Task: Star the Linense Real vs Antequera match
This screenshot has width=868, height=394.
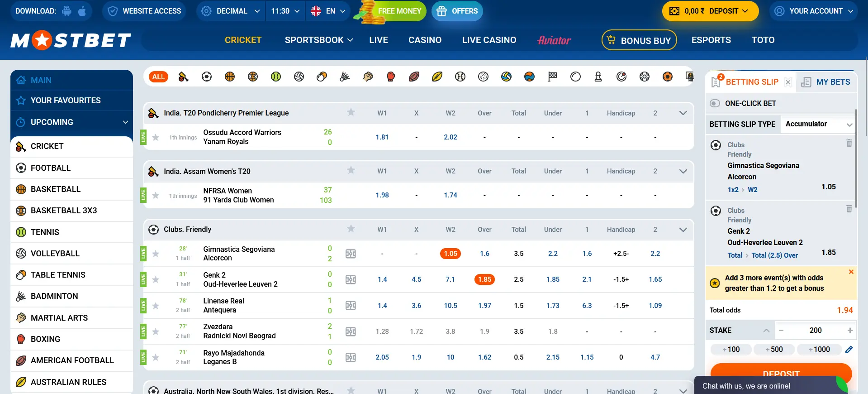Action: point(156,306)
